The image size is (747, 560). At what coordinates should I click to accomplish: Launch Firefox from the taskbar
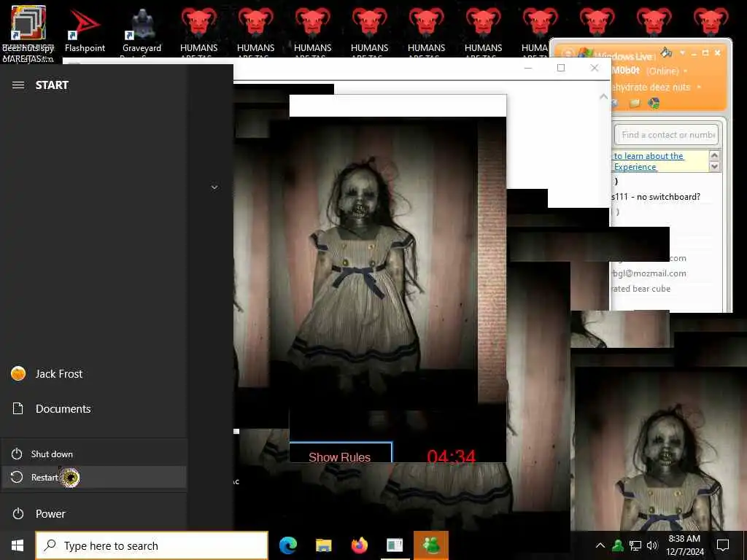pos(359,545)
